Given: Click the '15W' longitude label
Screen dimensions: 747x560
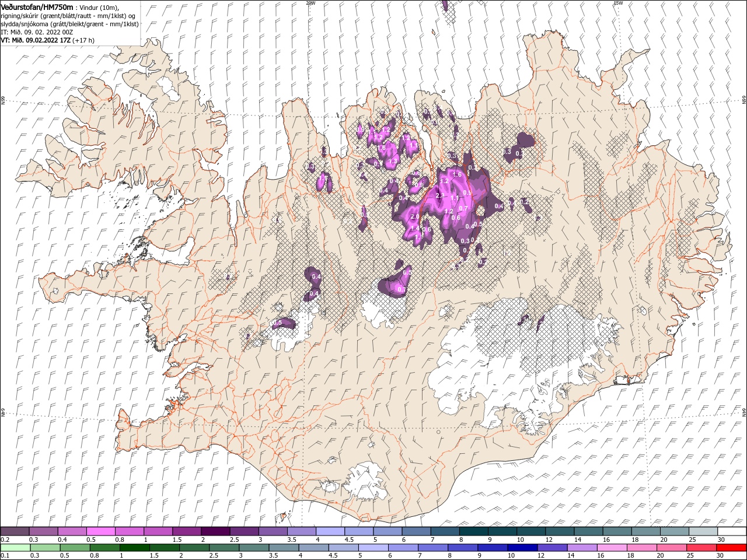Looking at the screenshot, I should [x=618, y=3].
